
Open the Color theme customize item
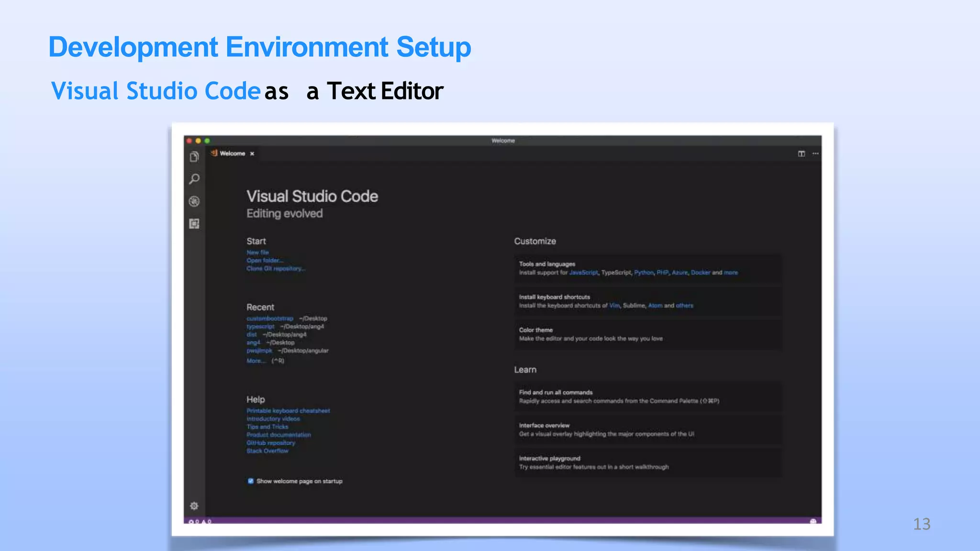coord(648,334)
